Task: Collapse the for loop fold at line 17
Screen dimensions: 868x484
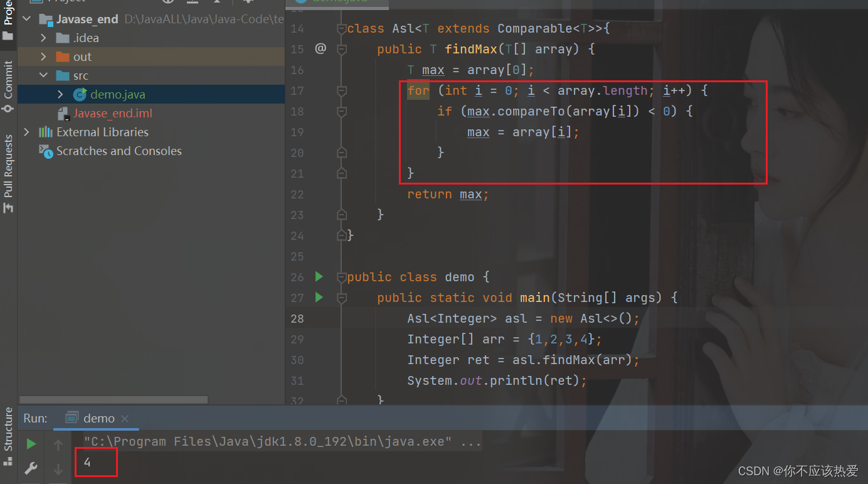Action: 341,90
